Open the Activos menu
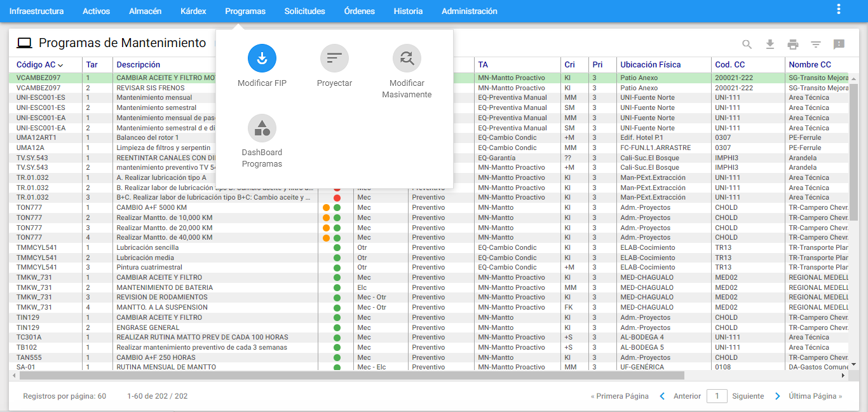 (x=96, y=11)
